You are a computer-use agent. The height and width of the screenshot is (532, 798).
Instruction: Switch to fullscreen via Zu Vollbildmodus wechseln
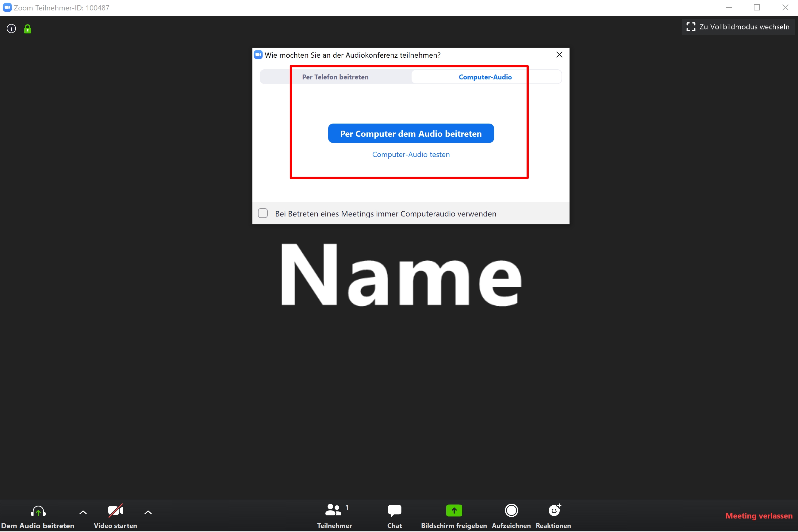(x=738, y=27)
